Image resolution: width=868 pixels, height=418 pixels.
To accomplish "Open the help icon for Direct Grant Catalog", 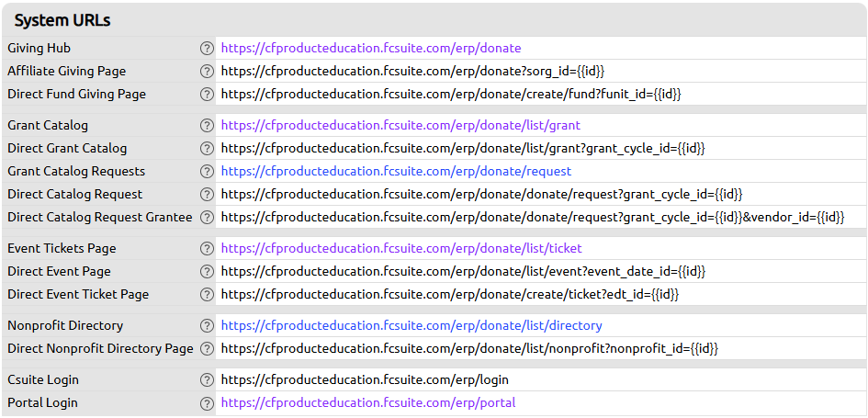I will [207, 149].
